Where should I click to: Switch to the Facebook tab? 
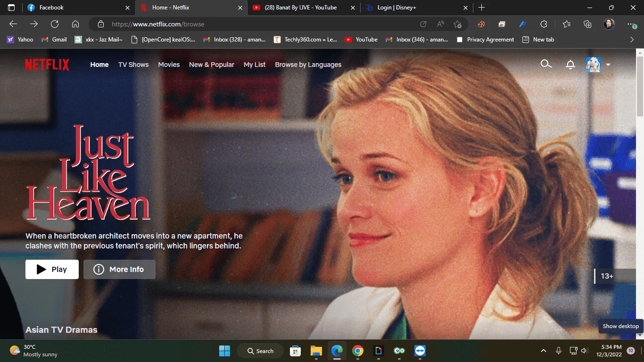point(78,8)
